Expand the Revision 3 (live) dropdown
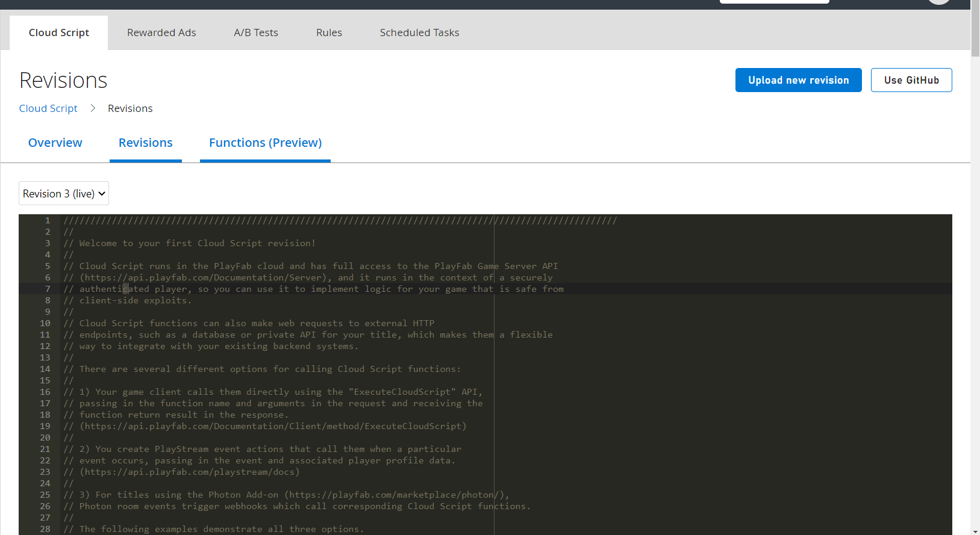The width and height of the screenshot is (980, 535). pyautogui.click(x=64, y=193)
